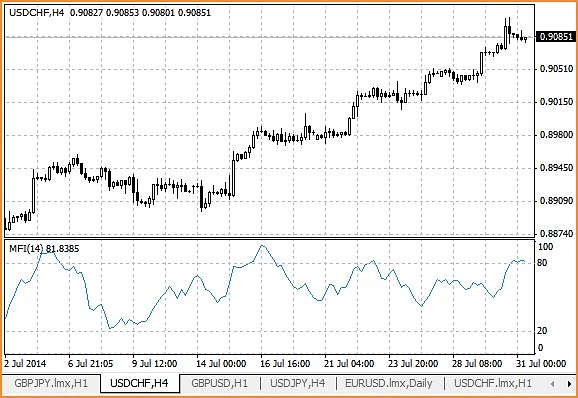Switch to the USDJPY,H4 tab
The width and height of the screenshot is (578, 398).
click(x=298, y=383)
